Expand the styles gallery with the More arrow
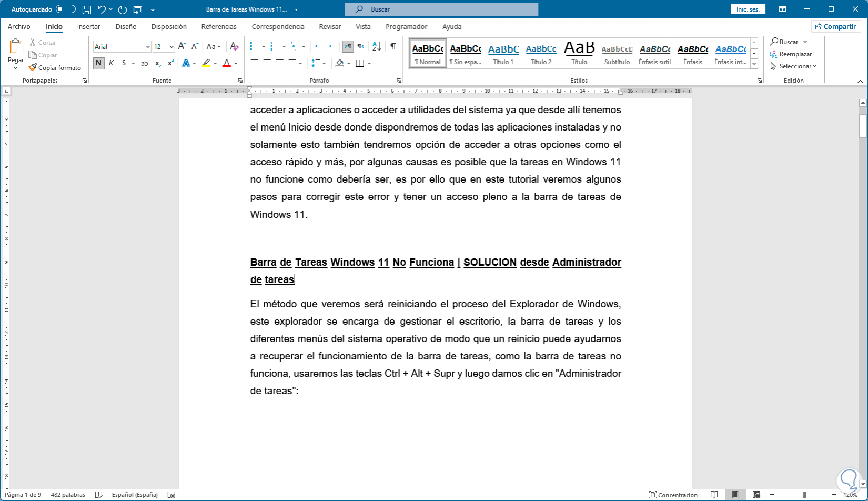Screen dimensions: 868x501 click(754, 64)
